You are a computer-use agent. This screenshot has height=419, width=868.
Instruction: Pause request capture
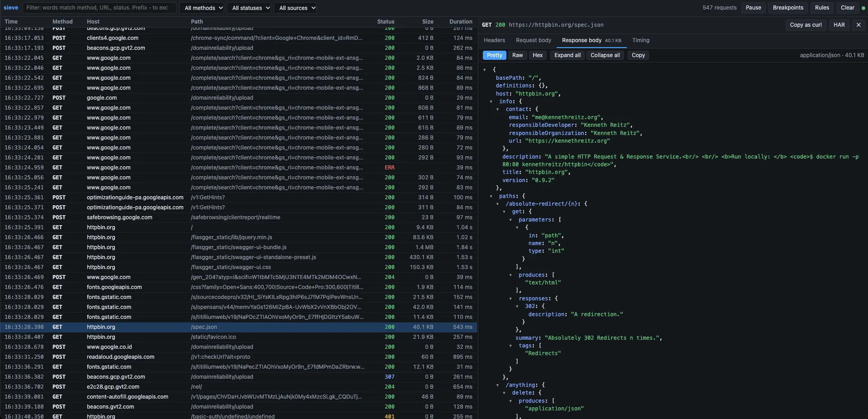coord(753,8)
